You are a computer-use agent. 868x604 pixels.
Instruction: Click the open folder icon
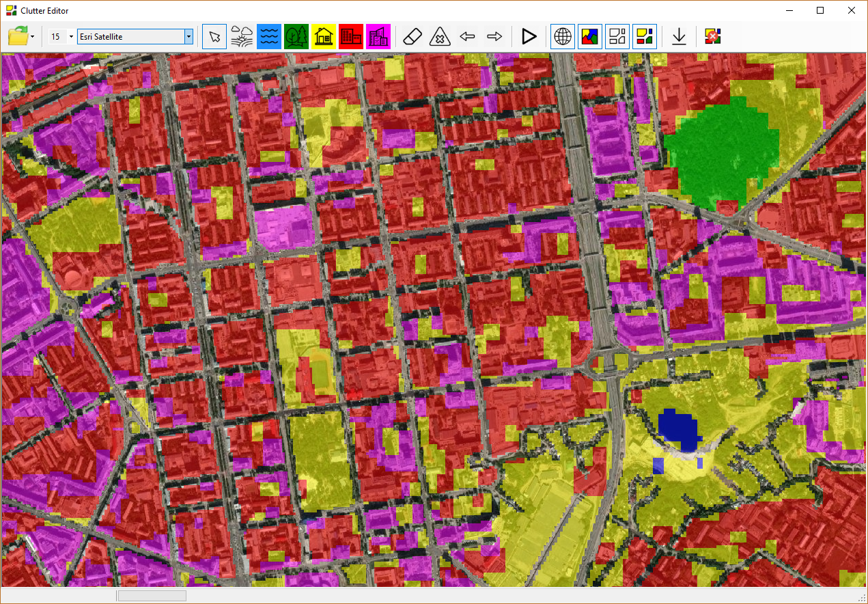(x=17, y=36)
